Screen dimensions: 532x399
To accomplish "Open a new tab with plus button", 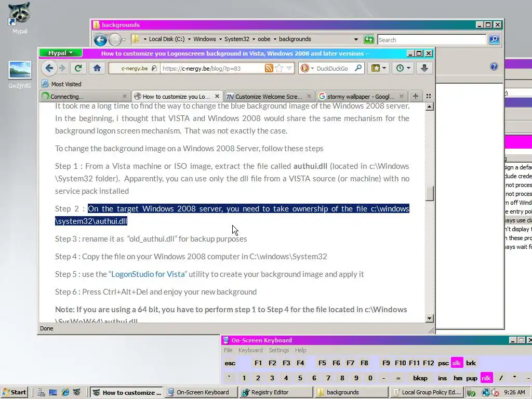I will (x=415, y=96).
